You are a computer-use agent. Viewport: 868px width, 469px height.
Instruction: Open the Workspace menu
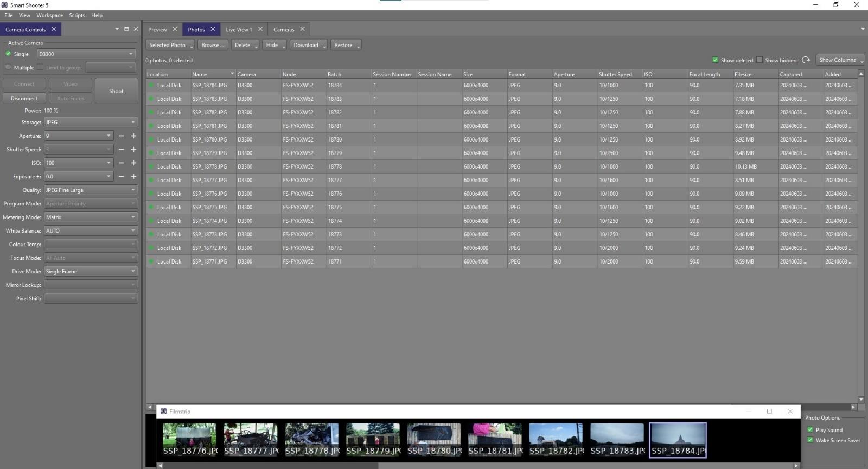(49, 15)
